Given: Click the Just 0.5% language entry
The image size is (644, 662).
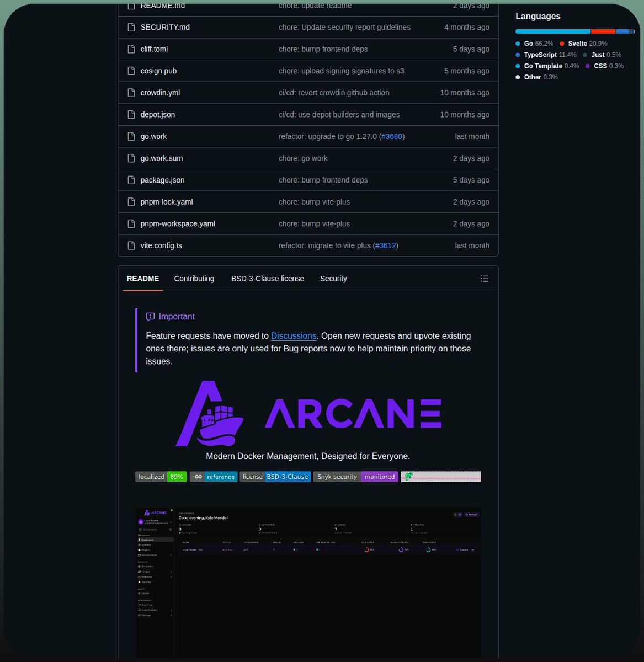Looking at the screenshot, I should click(602, 55).
